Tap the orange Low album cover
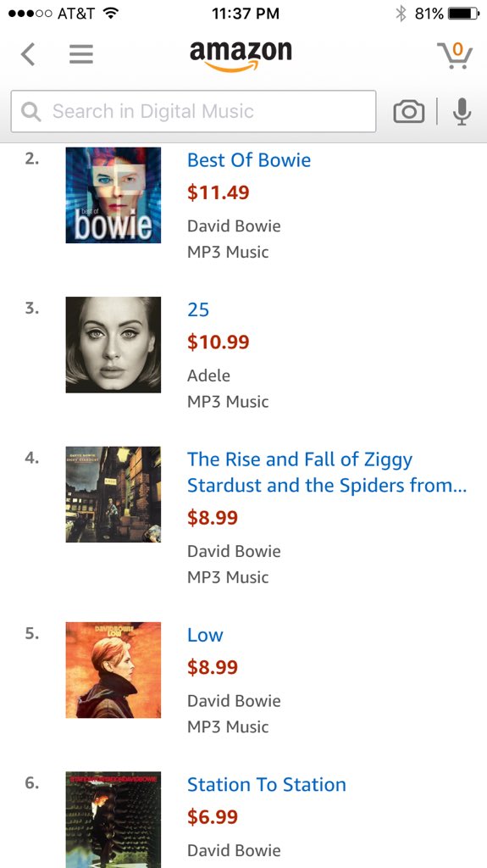Screen dimensions: 487x868 pyautogui.click(x=113, y=670)
